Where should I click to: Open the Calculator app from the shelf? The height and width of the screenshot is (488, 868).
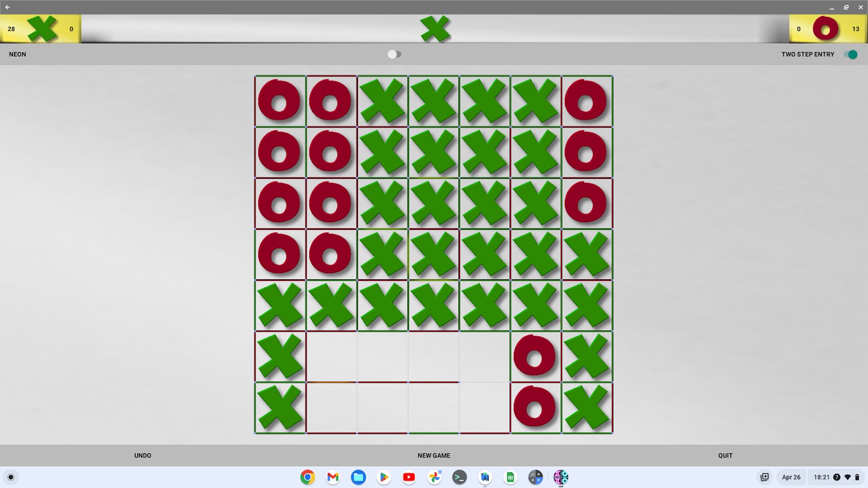535,477
